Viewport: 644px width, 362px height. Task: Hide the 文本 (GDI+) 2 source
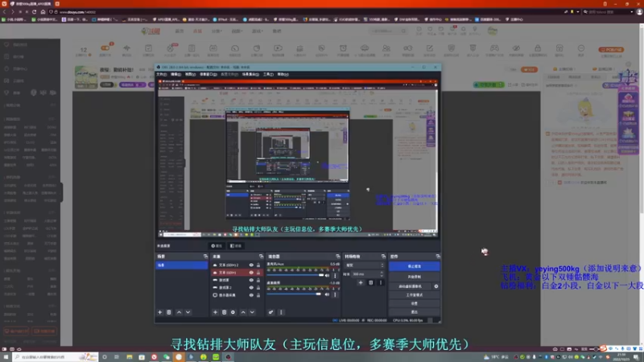pyautogui.click(x=251, y=265)
